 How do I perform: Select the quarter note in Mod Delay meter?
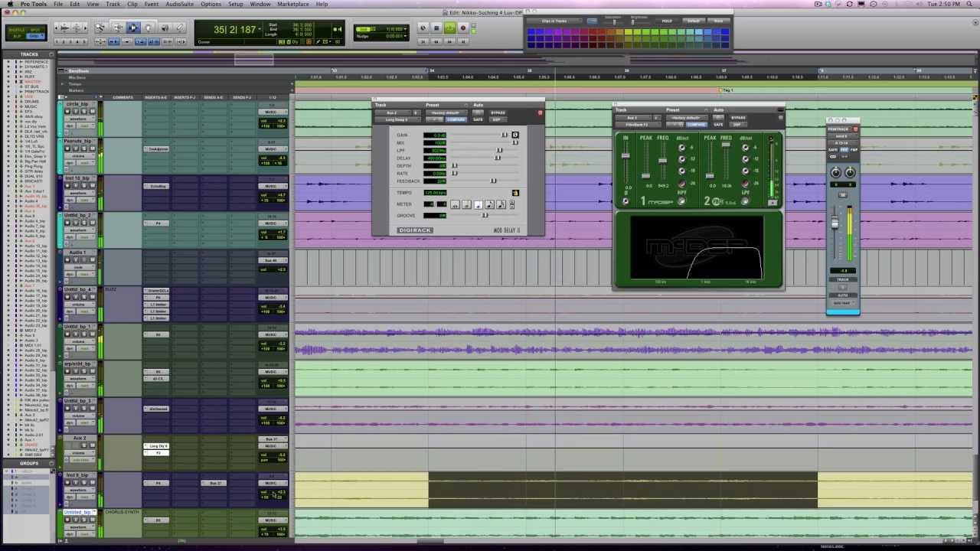point(478,205)
